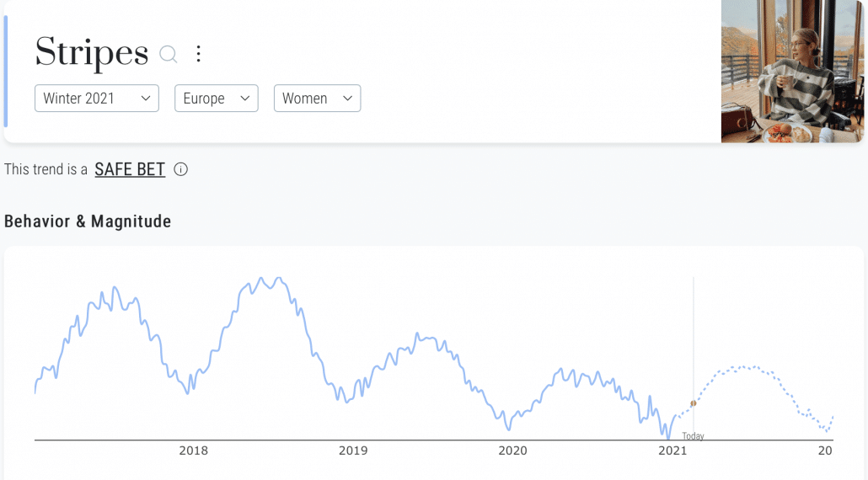Click the orange Today marker dot on chart

coord(693,403)
